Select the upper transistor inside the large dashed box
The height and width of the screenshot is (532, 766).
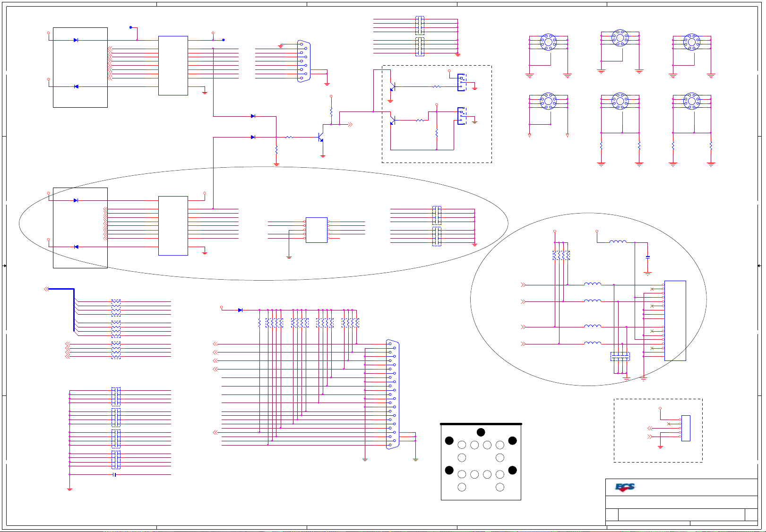pyautogui.click(x=392, y=87)
